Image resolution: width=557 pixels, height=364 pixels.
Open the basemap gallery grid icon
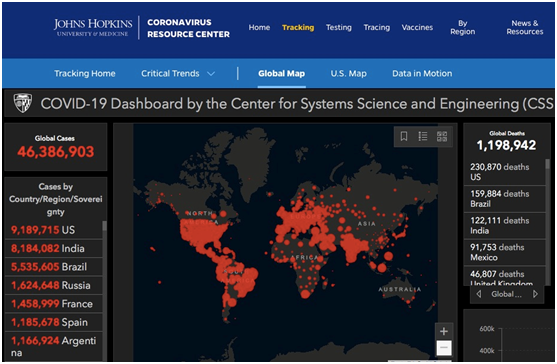point(442,136)
